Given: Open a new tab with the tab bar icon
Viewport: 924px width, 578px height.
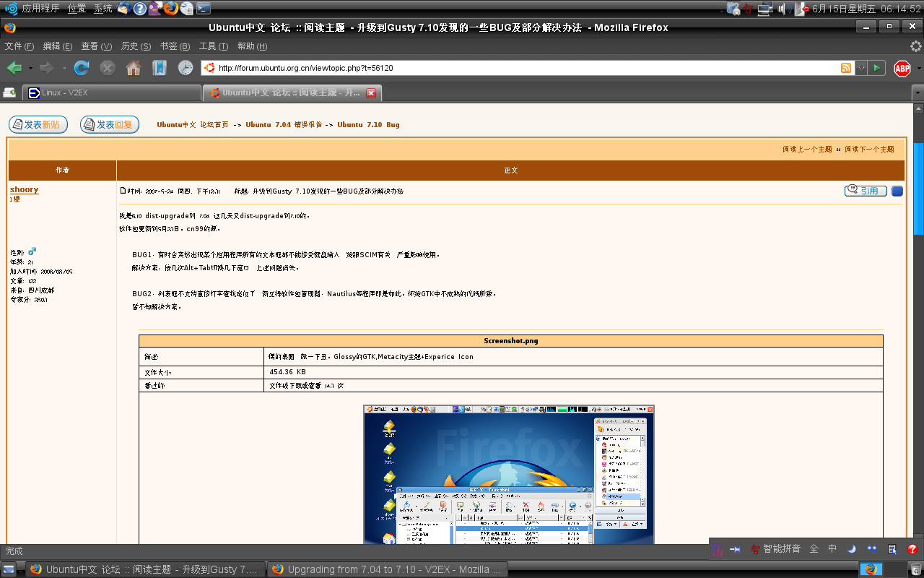Looking at the screenshot, I should (x=9, y=92).
